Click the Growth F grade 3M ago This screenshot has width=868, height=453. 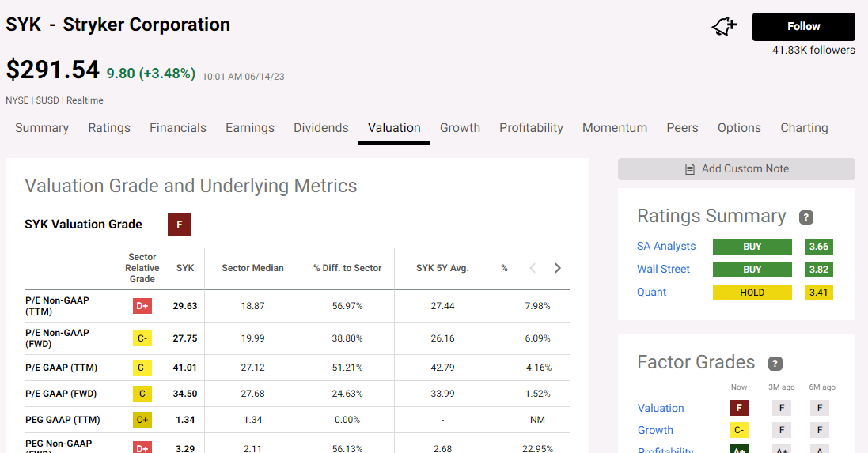point(782,430)
